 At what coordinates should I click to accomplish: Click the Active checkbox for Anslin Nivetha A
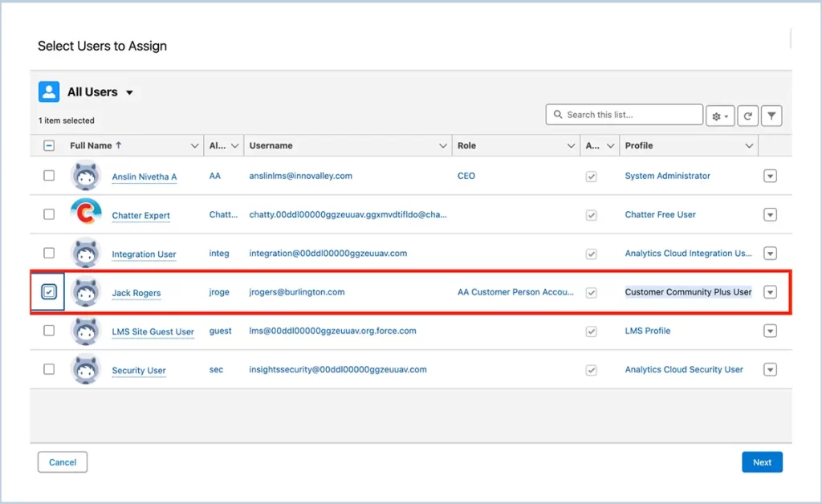[592, 177]
